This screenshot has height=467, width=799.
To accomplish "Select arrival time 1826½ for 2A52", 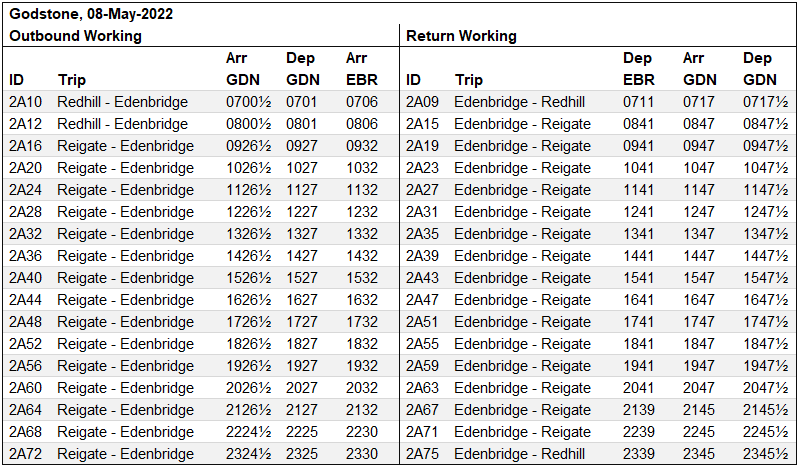I will (249, 344).
